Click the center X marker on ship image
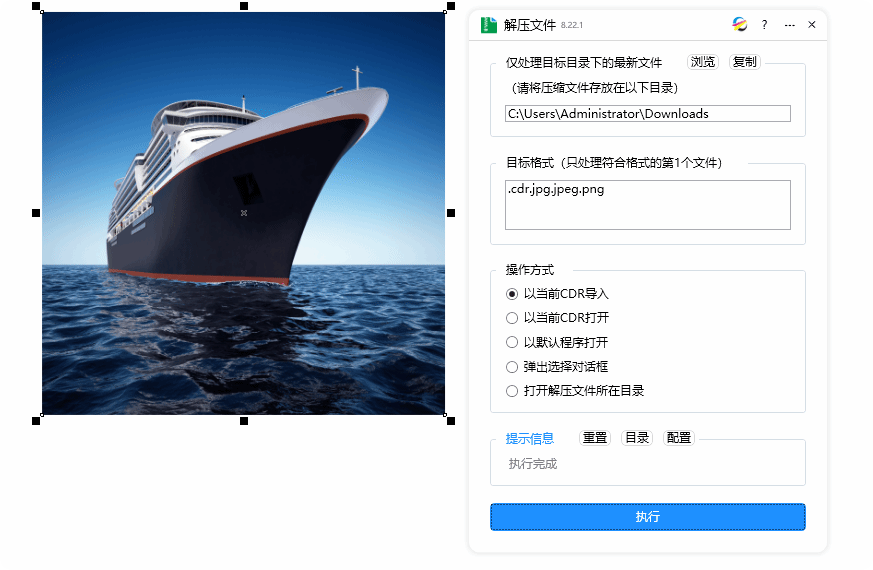Viewport: 873px width, 570px height. click(x=244, y=213)
